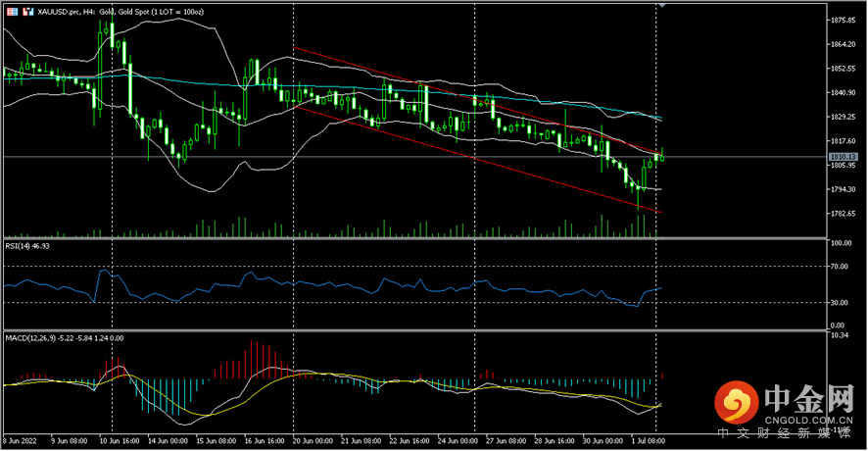Click the 1794.30 price scale label
Screen dimensions: 868x451
click(x=844, y=189)
